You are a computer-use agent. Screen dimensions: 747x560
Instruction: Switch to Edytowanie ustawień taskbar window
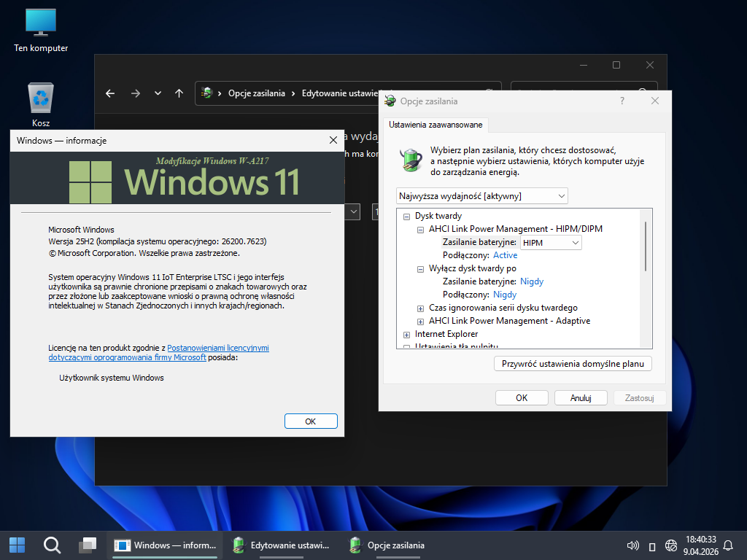tap(281, 545)
